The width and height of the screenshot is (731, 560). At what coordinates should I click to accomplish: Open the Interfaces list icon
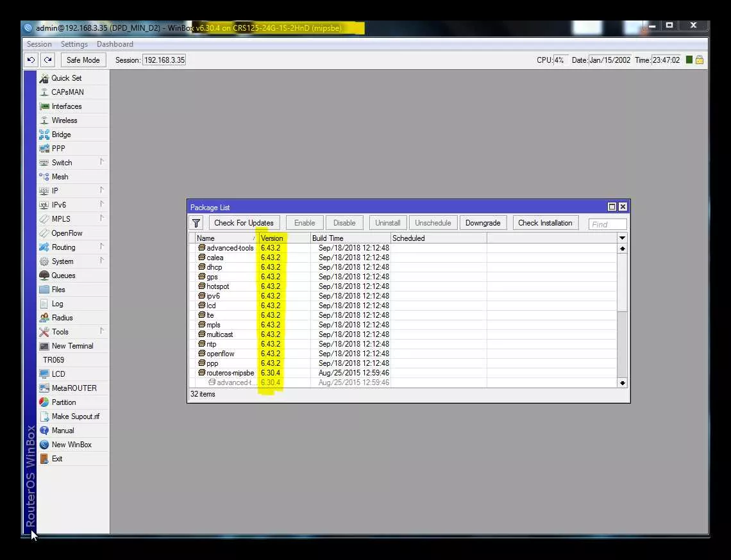pyautogui.click(x=44, y=106)
